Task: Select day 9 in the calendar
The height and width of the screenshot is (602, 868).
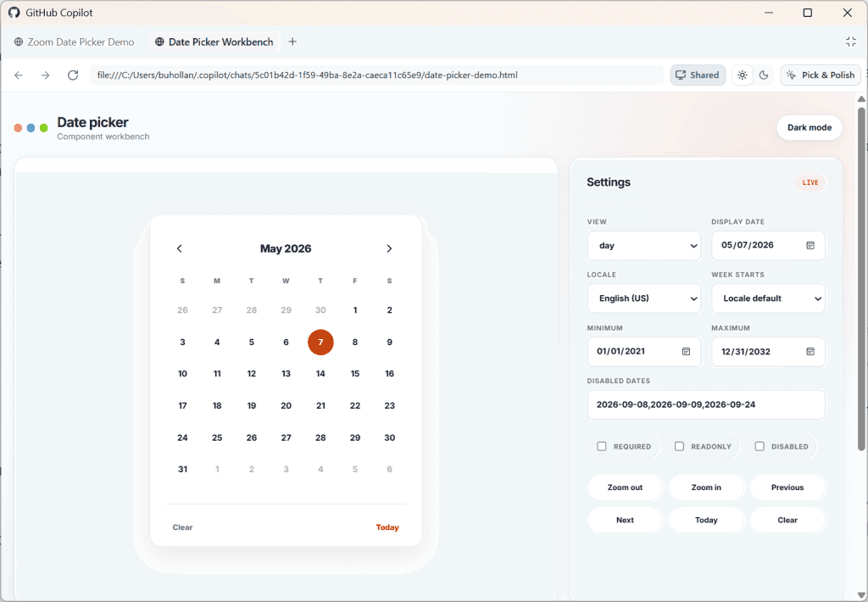Action: tap(390, 343)
